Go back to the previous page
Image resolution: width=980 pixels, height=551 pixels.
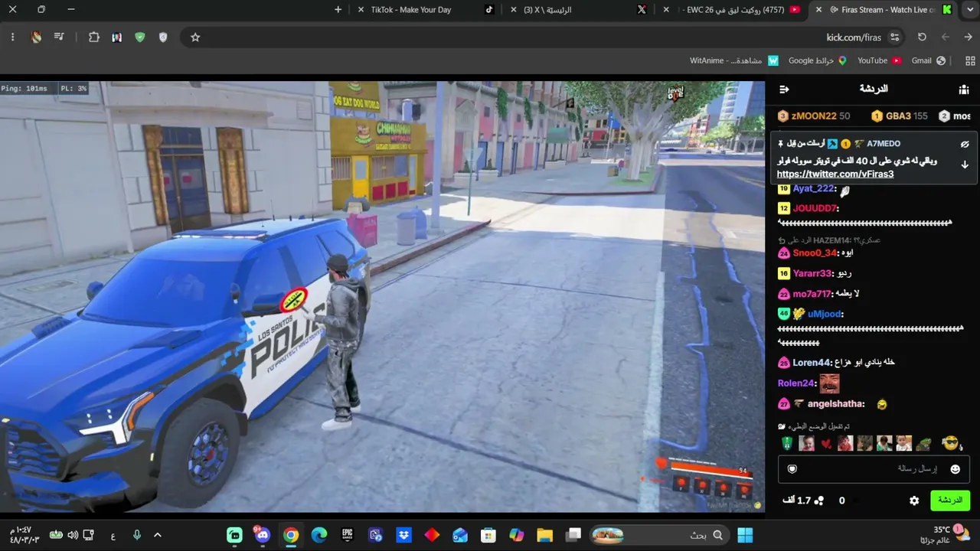[968, 37]
